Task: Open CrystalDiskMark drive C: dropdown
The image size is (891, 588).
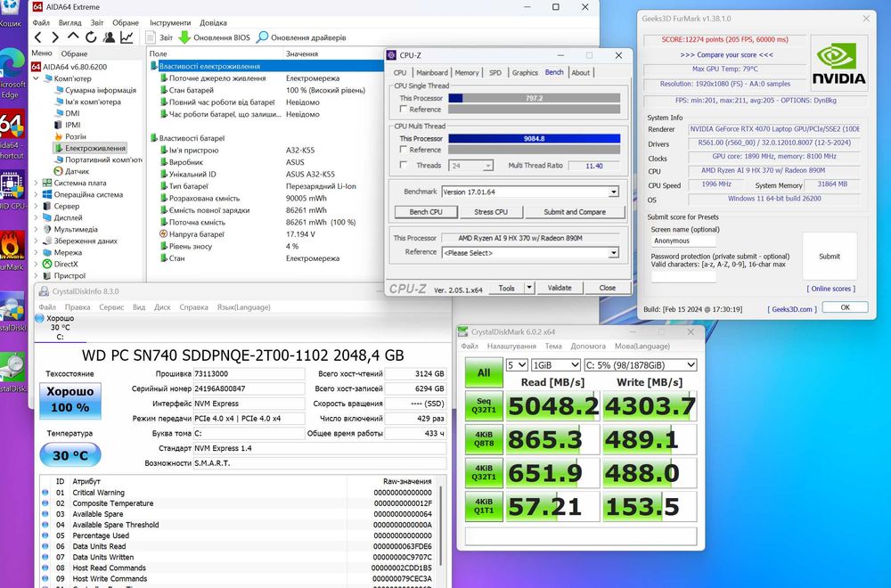Action: (x=640, y=364)
